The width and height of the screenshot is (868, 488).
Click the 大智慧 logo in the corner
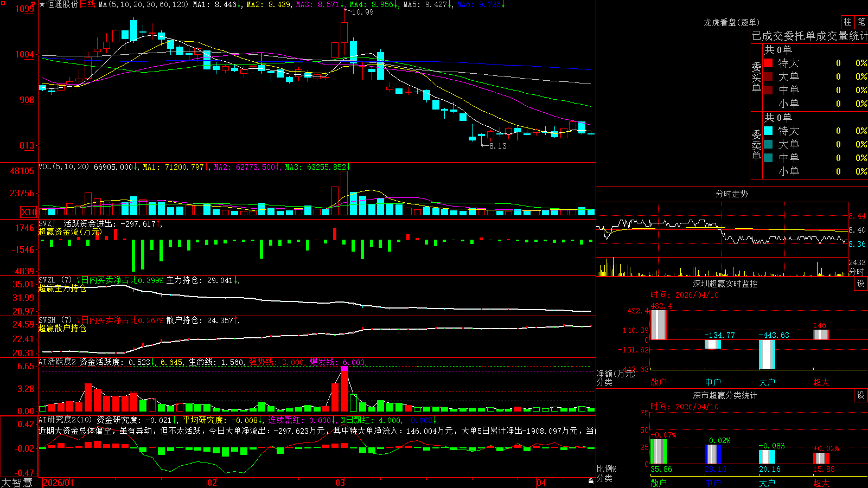[17, 483]
